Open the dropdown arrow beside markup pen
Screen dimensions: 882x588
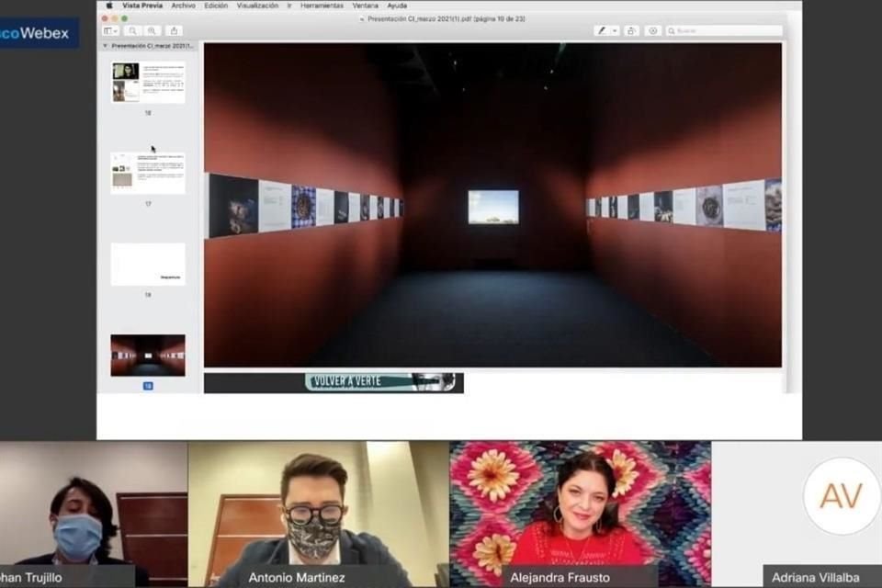point(615,30)
